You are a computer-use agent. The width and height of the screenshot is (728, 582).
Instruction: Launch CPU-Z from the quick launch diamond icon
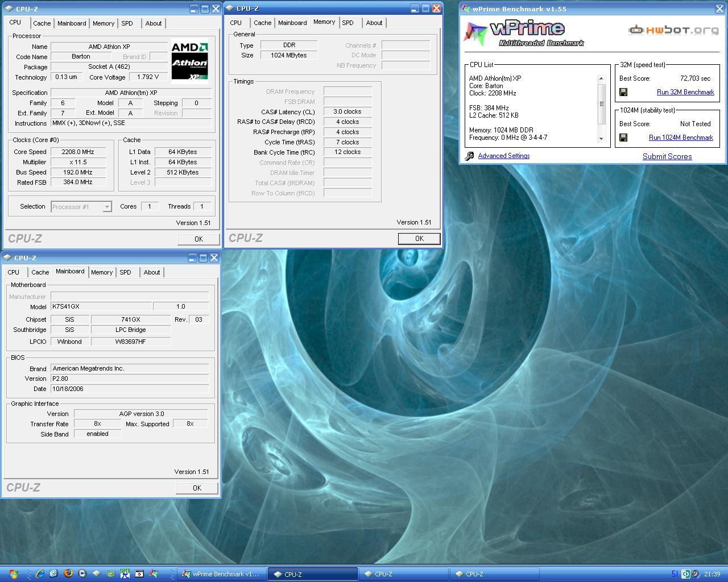(x=97, y=573)
